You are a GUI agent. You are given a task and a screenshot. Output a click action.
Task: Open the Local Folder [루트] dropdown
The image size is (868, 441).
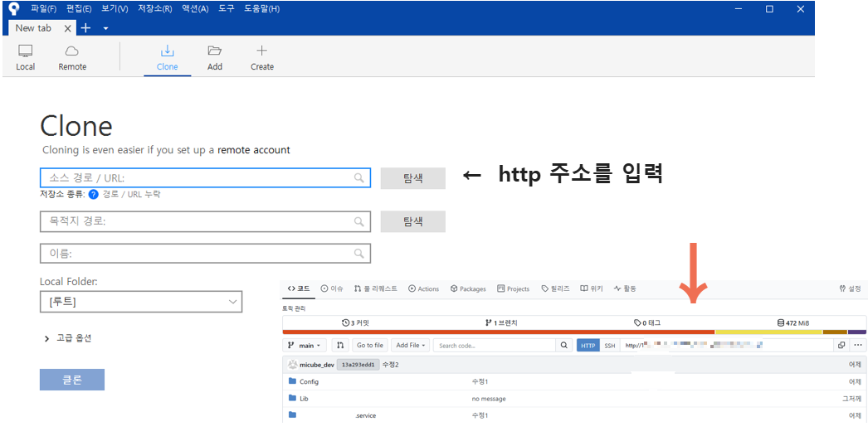tap(141, 302)
